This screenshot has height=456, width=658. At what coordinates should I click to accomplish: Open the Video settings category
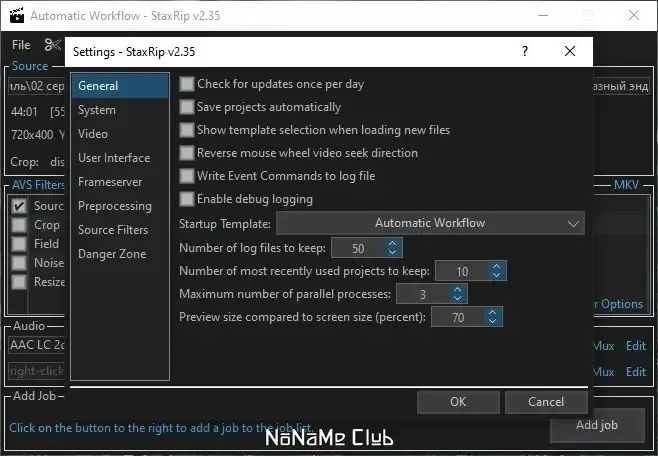pyautogui.click(x=120, y=134)
